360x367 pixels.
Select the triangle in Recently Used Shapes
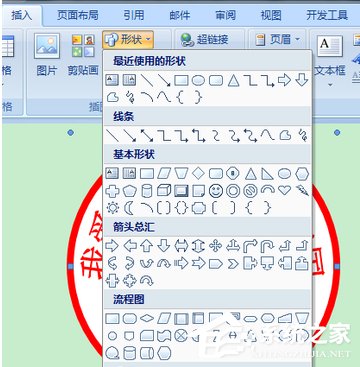pyautogui.click(x=234, y=80)
